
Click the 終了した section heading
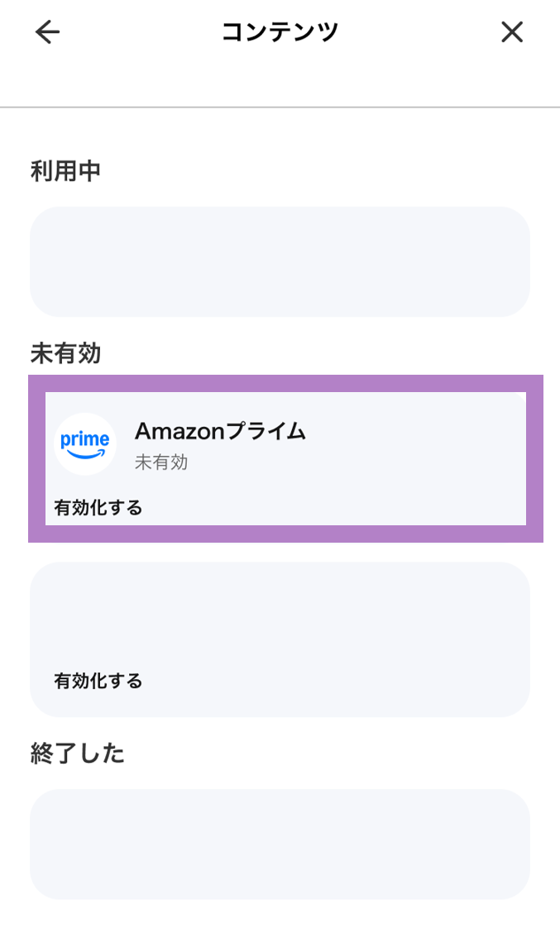77,754
